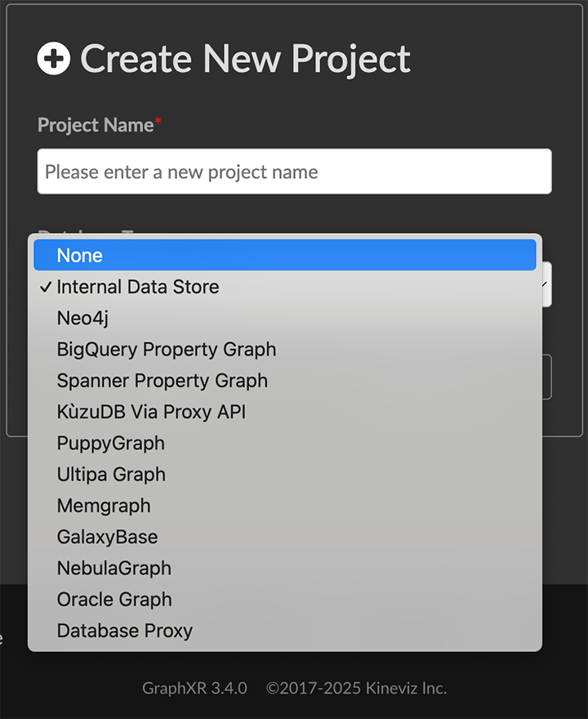Click the Create New Project heading

[x=245, y=59]
